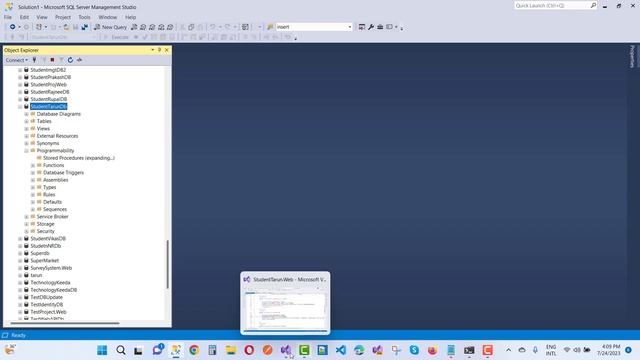This screenshot has height=360, width=640.
Task: Open the Project menu
Action: [63, 17]
